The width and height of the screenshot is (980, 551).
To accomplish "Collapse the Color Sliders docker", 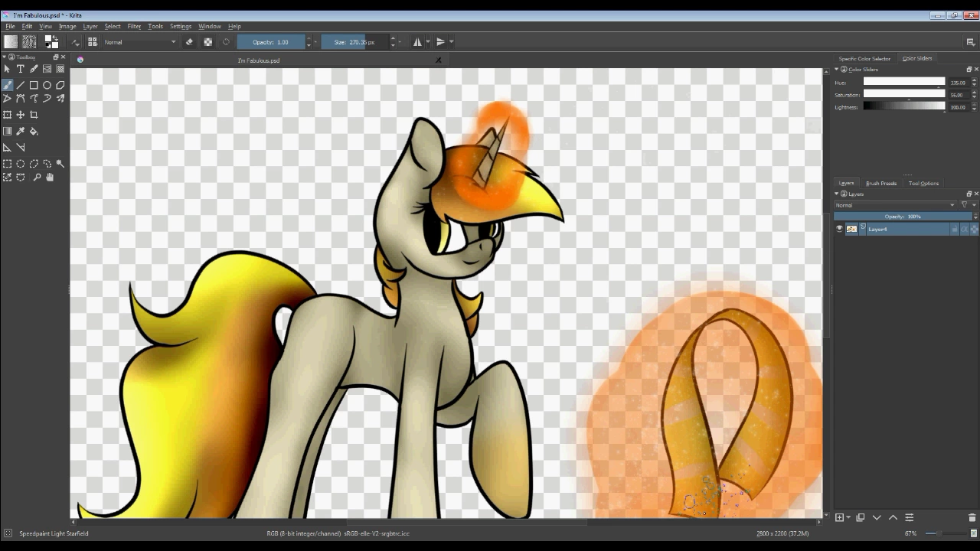I will point(837,70).
